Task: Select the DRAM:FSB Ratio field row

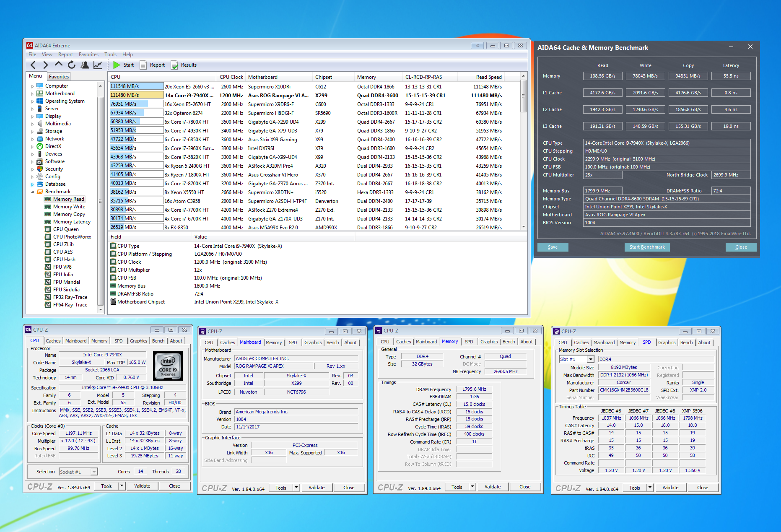Action: pyautogui.click(x=317, y=294)
